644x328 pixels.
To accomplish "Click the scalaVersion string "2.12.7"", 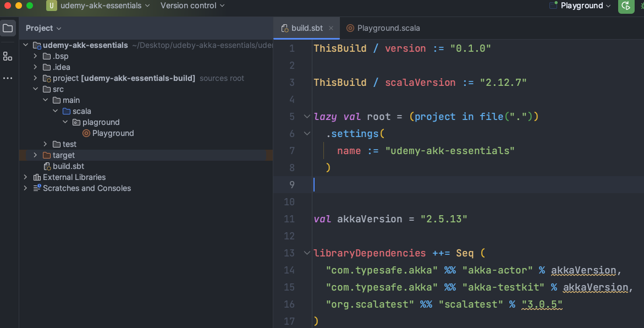I will [503, 83].
